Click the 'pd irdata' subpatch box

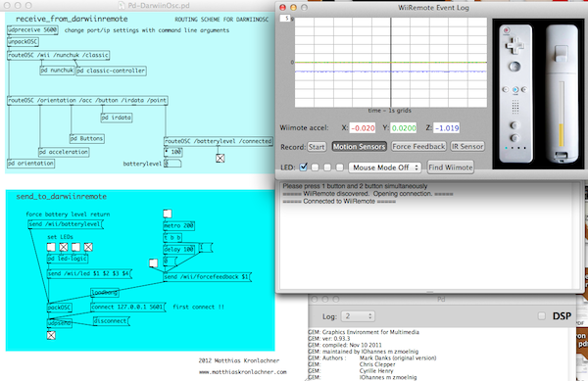[117, 118]
